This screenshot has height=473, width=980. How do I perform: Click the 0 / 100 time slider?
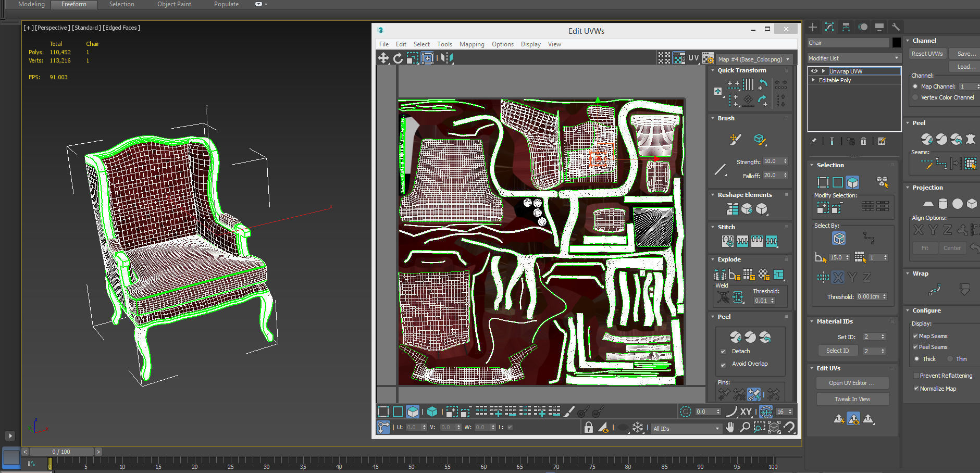coord(61,452)
